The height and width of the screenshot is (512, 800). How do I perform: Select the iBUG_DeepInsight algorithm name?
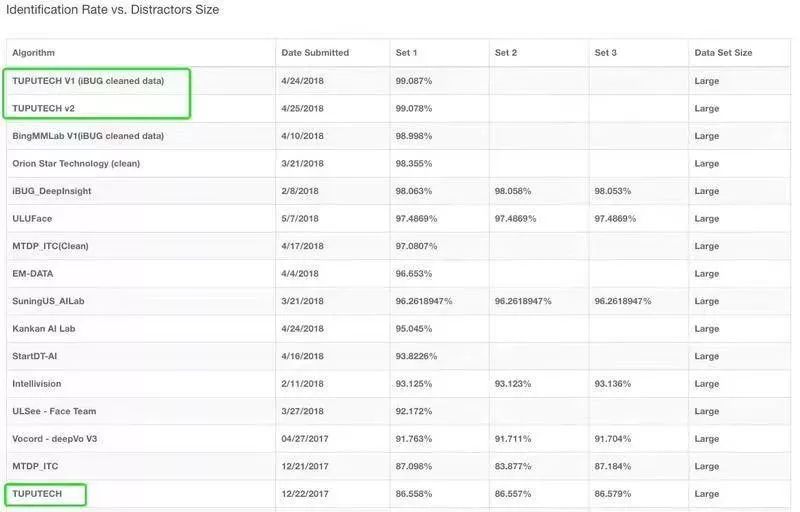pos(52,191)
